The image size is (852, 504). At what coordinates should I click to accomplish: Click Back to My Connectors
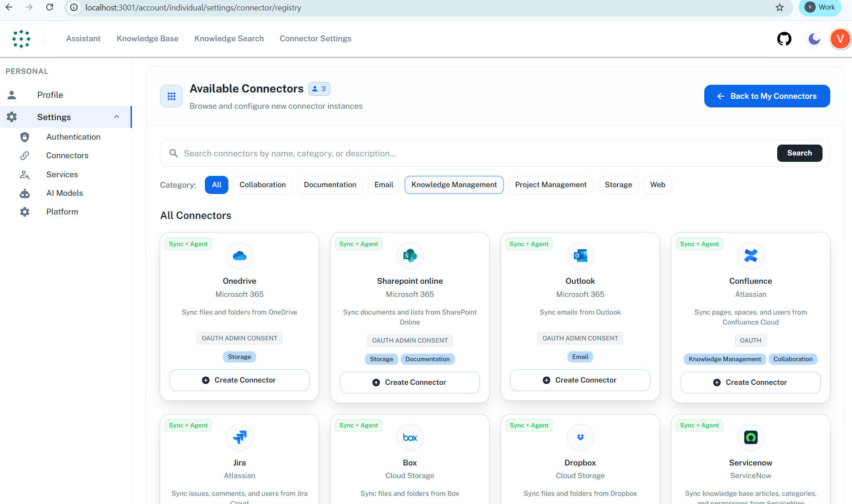tap(767, 96)
